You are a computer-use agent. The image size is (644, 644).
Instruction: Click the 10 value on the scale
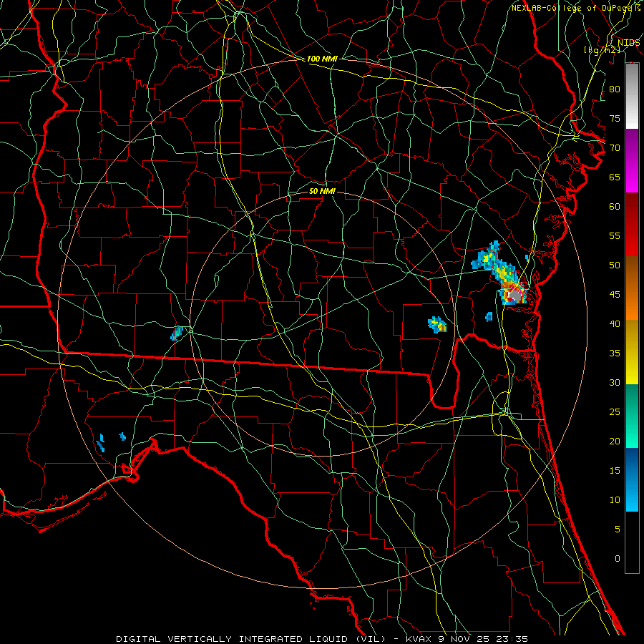pos(615,500)
